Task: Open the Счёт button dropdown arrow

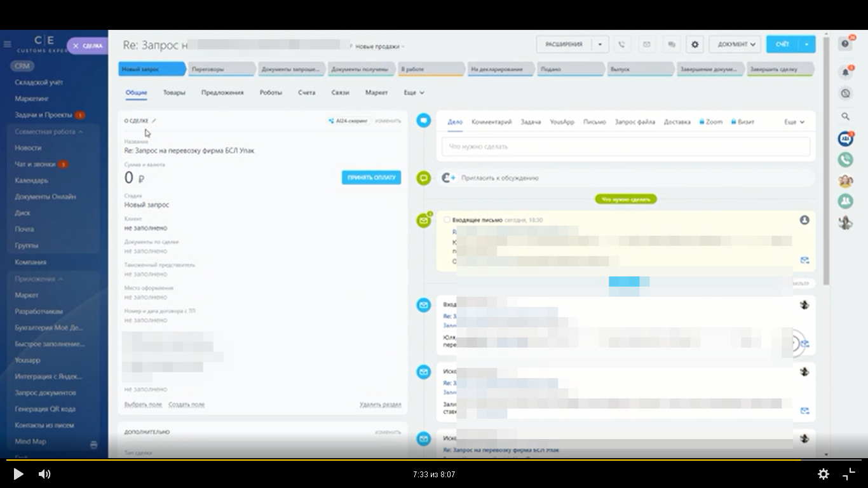Action: pos(806,44)
